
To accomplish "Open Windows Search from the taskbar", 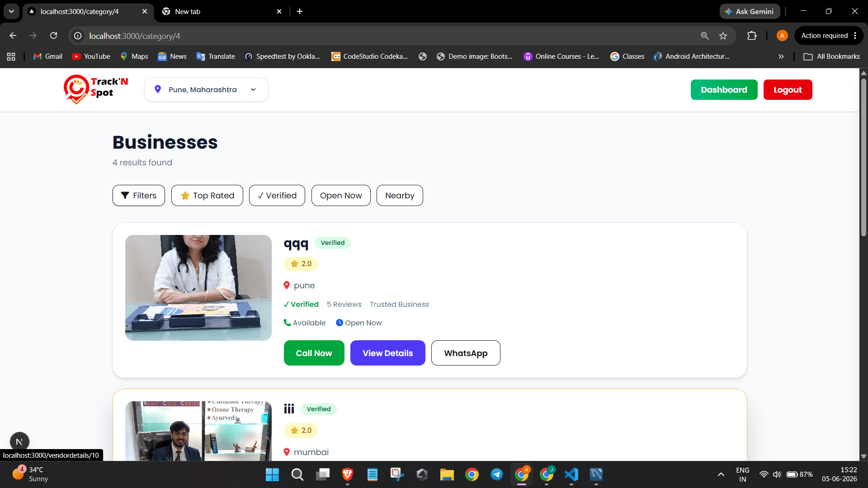I will tap(297, 474).
